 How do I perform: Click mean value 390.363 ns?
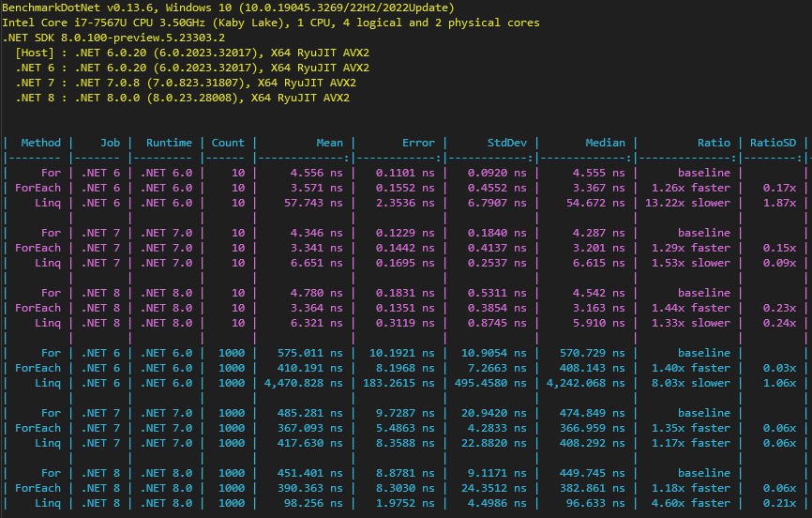pyautogui.click(x=309, y=489)
